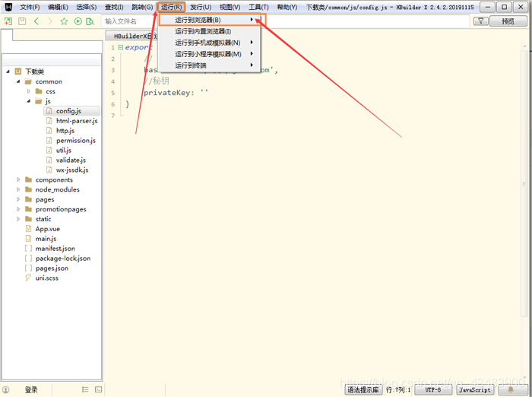Open wx-jssdk.js in the tree
The image size is (532, 397).
click(x=72, y=170)
